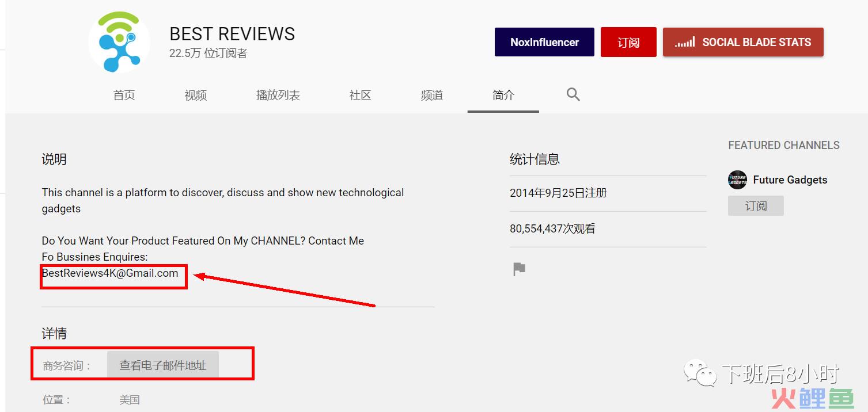Open the 播放列表 tab
868x412 pixels.
[278, 96]
